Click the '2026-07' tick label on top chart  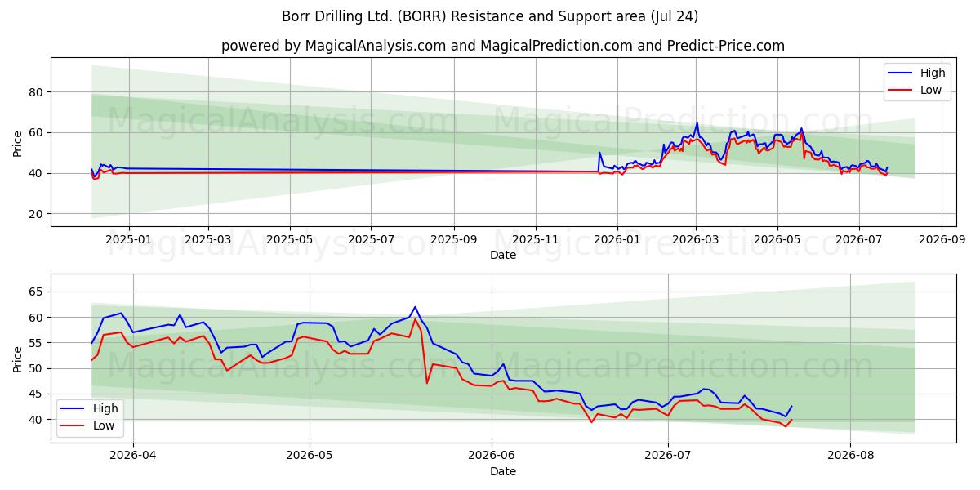(859, 240)
